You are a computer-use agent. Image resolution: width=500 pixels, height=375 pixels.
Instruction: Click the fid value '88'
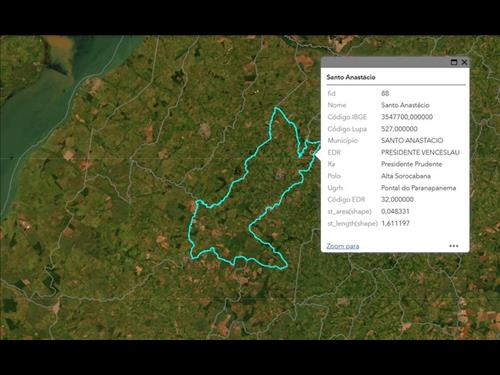[385, 93]
